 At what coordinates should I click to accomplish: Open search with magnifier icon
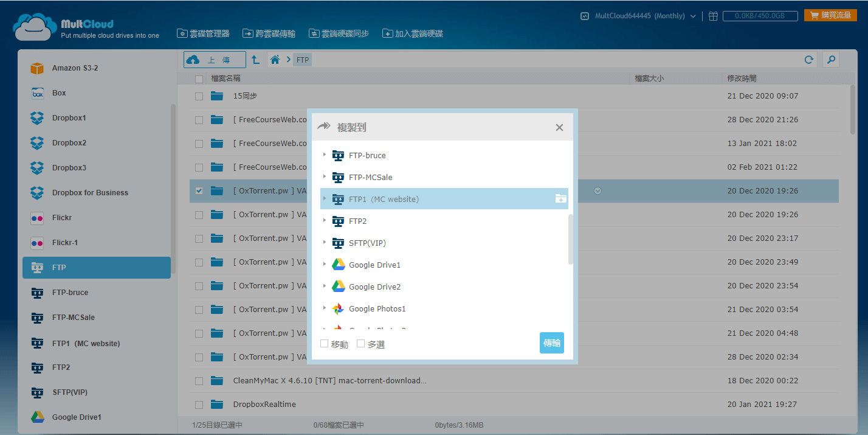click(x=831, y=60)
